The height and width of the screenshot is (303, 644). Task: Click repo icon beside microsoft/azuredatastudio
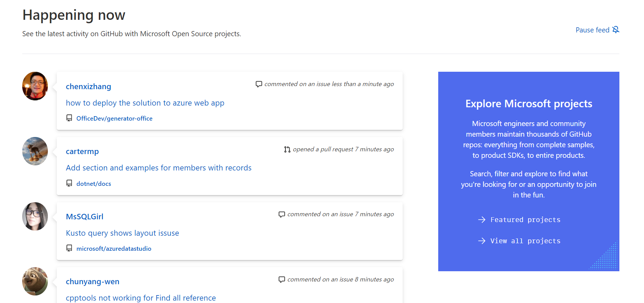pos(69,248)
